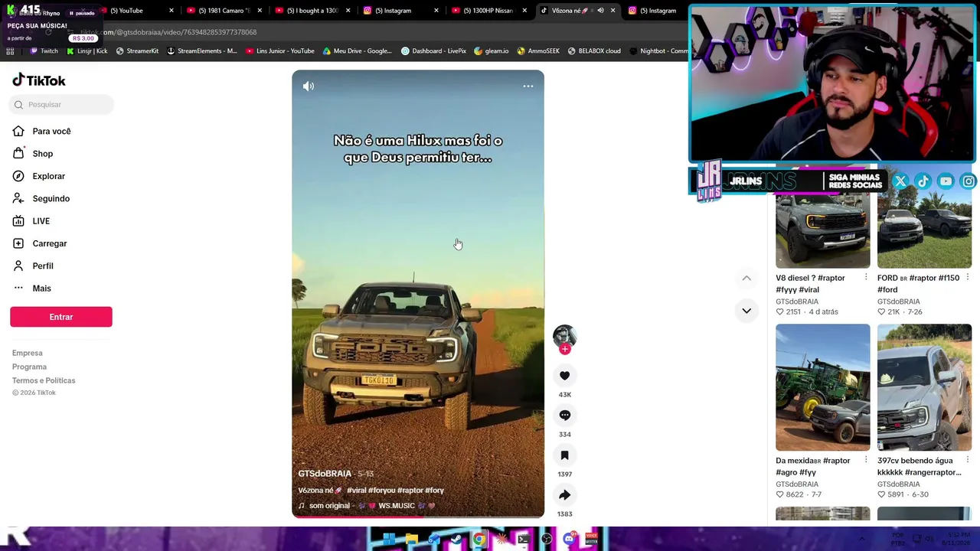The width and height of the screenshot is (980, 551).
Task: Open the Twitch bookmark
Action: click(x=44, y=51)
